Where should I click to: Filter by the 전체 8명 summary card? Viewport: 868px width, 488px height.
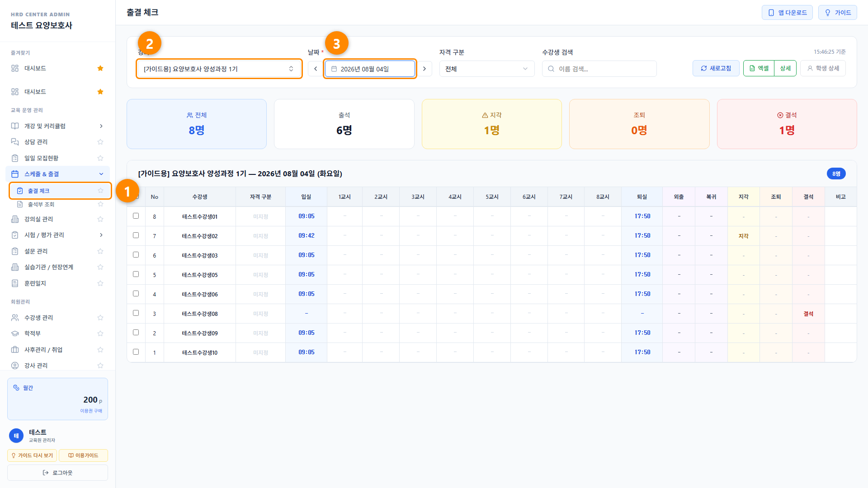pos(197,124)
